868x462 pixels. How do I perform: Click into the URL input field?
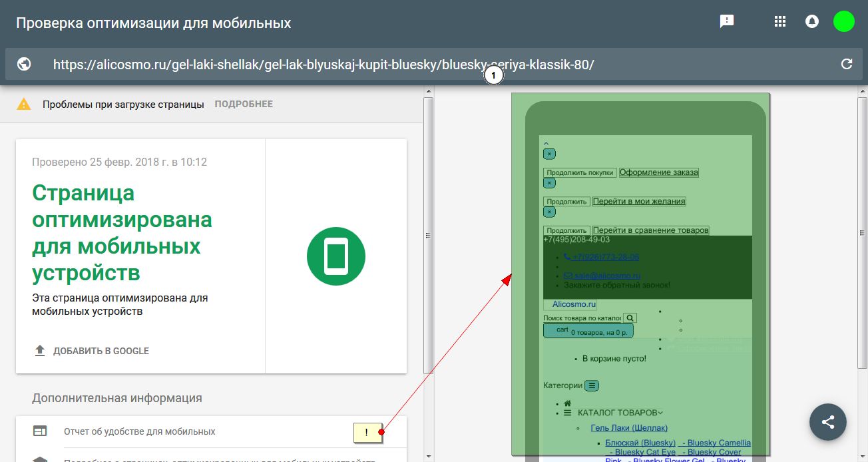coord(433,65)
